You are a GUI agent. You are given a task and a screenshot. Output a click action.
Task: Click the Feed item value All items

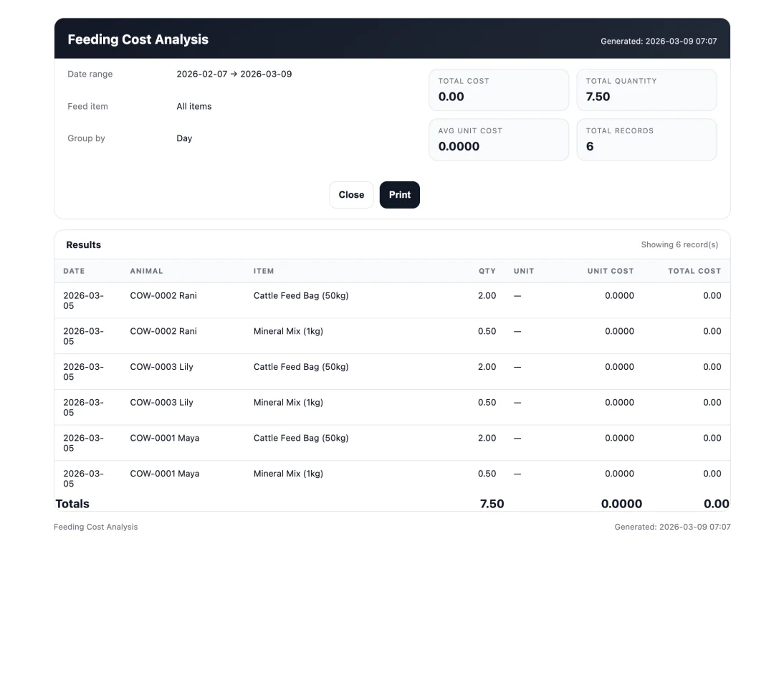pyautogui.click(x=194, y=106)
